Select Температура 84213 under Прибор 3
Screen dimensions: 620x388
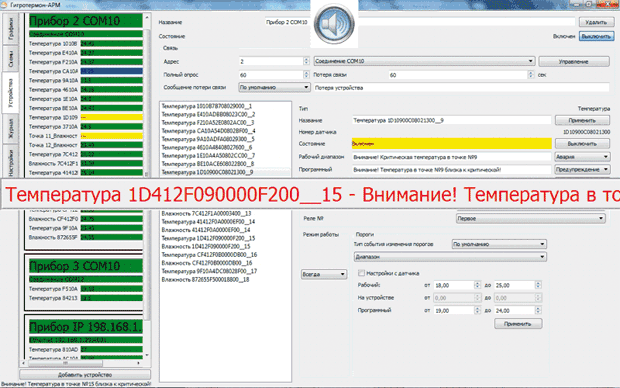point(85,298)
